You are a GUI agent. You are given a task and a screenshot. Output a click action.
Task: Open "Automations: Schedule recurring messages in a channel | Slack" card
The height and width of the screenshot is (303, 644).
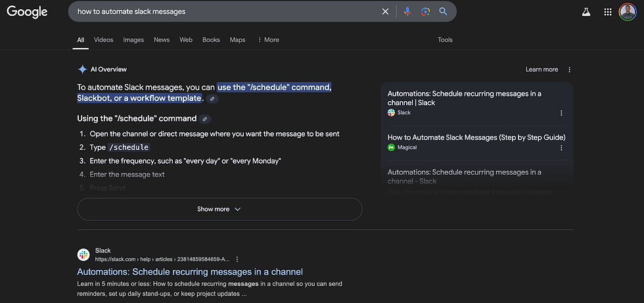(465, 98)
